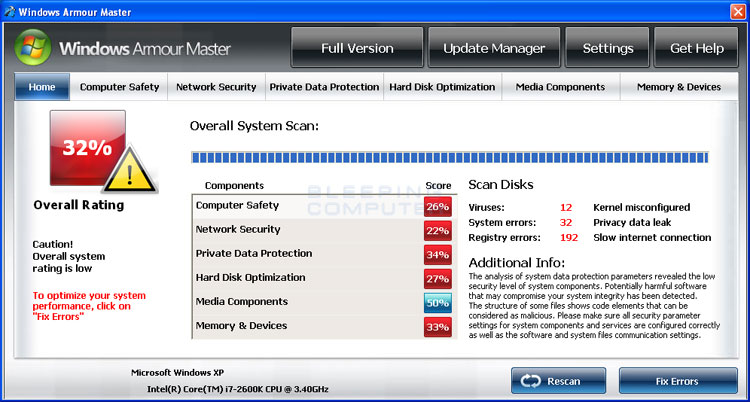Select the Hard Disk Optimization tab

coord(442,87)
